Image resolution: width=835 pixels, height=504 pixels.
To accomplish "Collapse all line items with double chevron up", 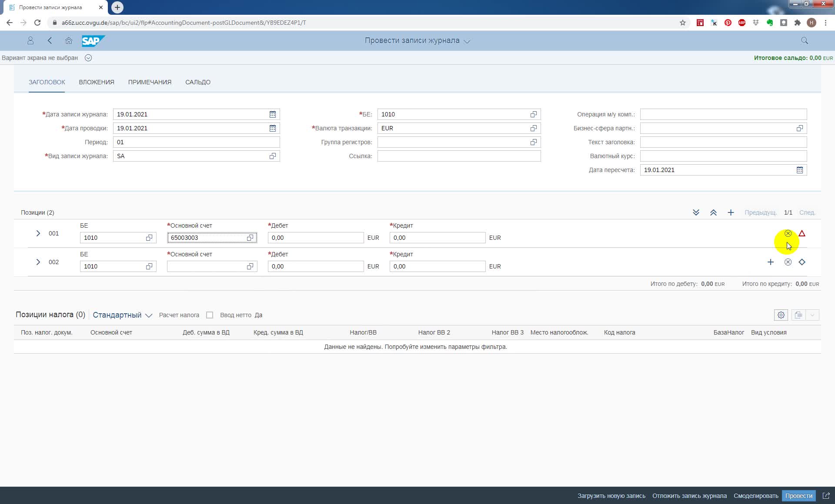I will coord(713,212).
